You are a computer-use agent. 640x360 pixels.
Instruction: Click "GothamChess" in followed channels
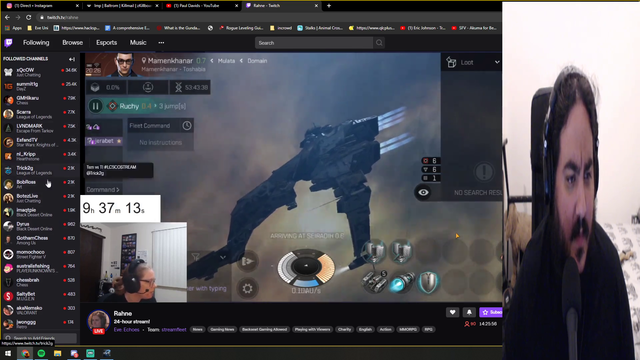32,238
